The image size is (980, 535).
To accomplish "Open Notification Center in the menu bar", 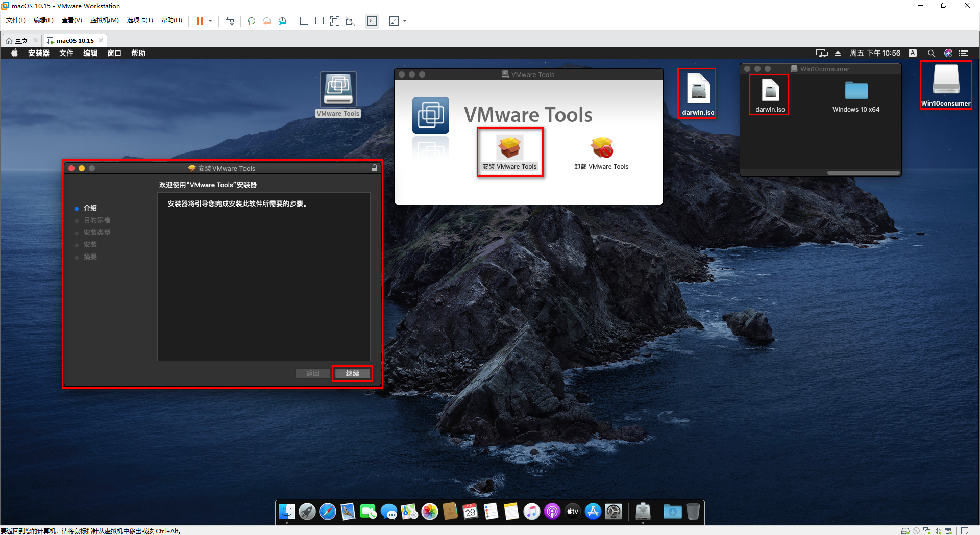I will click(x=964, y=53).
